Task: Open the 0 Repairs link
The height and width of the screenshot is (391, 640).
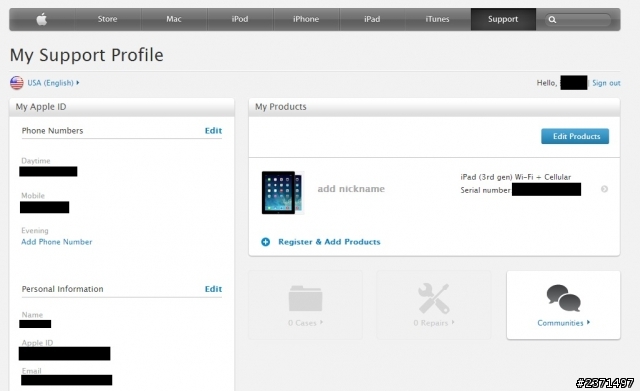Action: pyautogui.click(x=433, y=323)
